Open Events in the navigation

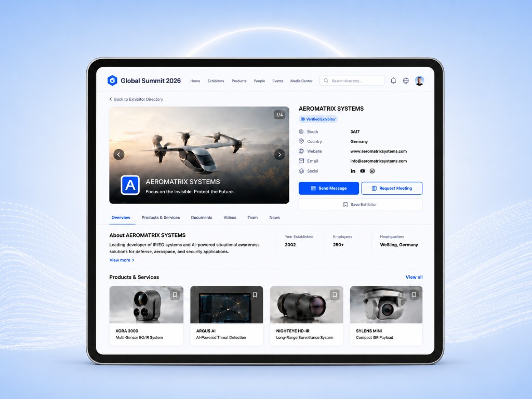pos(277,81)
